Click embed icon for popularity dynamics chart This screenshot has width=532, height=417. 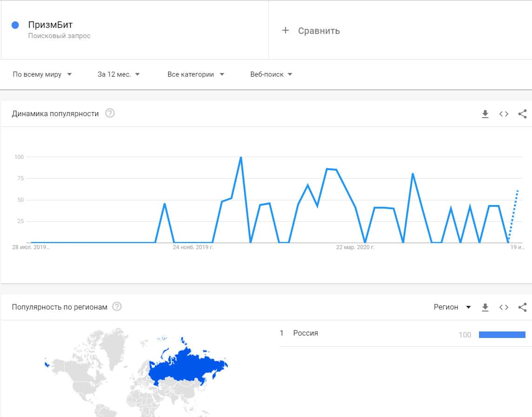pos(504,114)
